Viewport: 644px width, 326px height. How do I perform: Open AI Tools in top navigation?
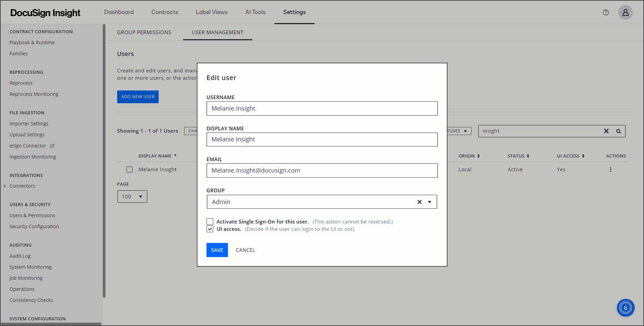pyautogui.click(x=255, y=12)
